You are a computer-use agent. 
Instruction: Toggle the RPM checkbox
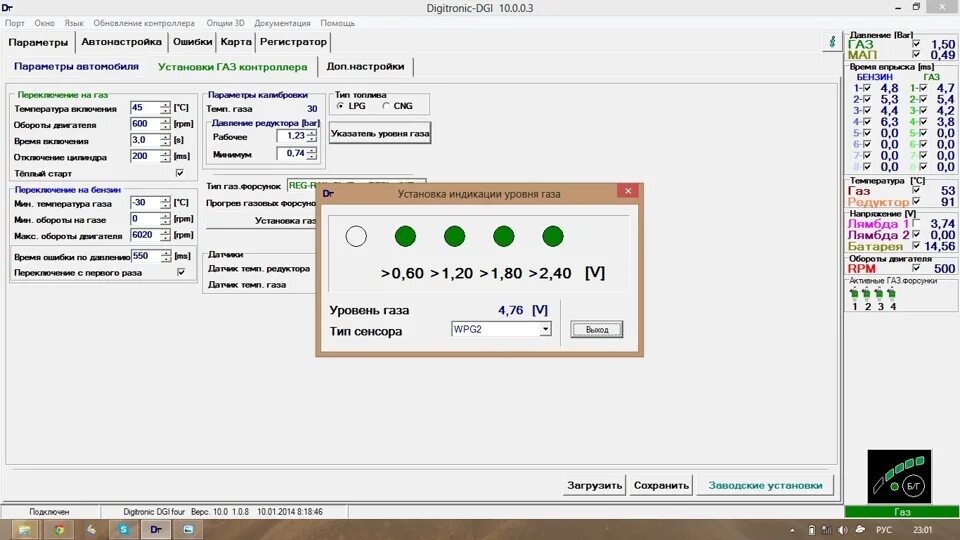pos(916,268)
